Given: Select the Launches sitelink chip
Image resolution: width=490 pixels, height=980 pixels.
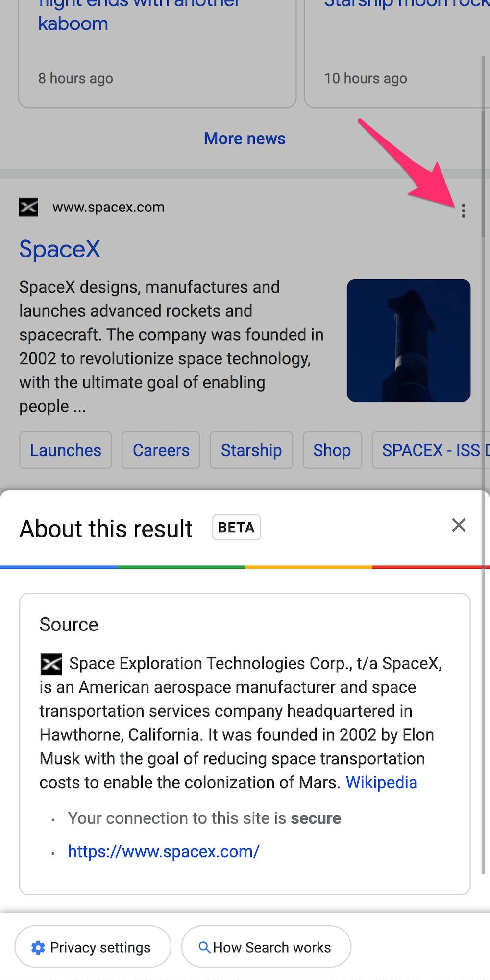Looking at the screenshot, I should coord(66,450).
